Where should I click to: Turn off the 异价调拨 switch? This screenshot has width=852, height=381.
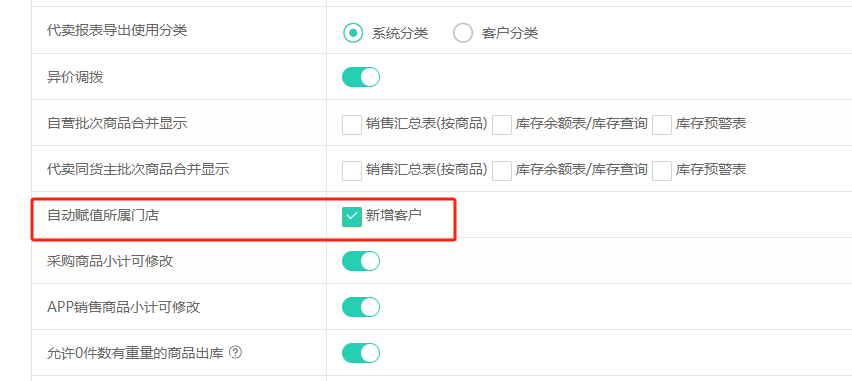coord(361,77)
